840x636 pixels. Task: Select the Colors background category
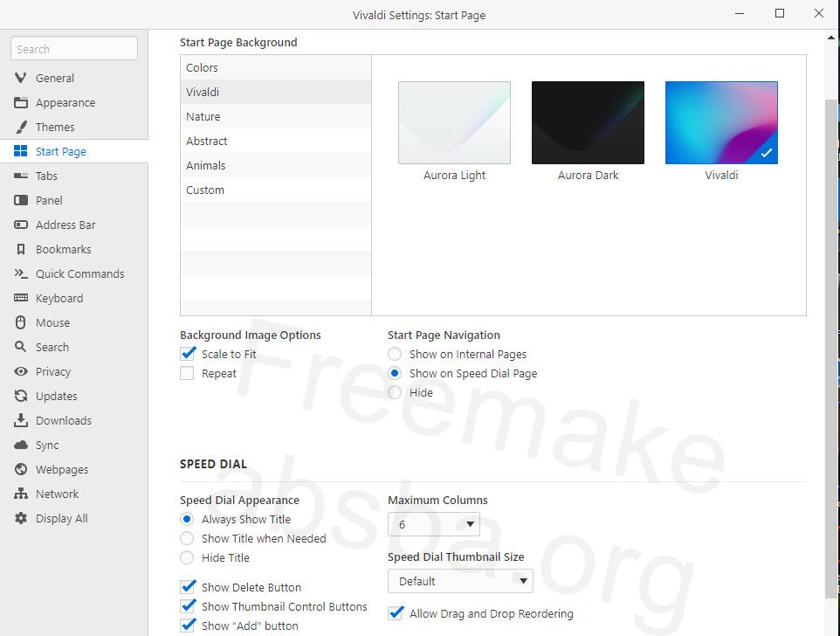pyautogui.click(x=275, y=67)
